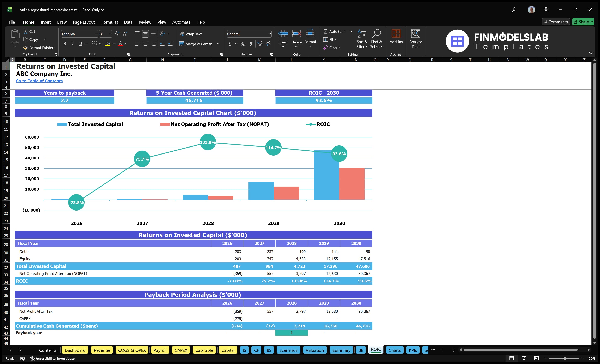Open the Dashboard sheet tab
The width and height of the screenshot is (600, 364).
pyautogui.click(x=75, y=350)
